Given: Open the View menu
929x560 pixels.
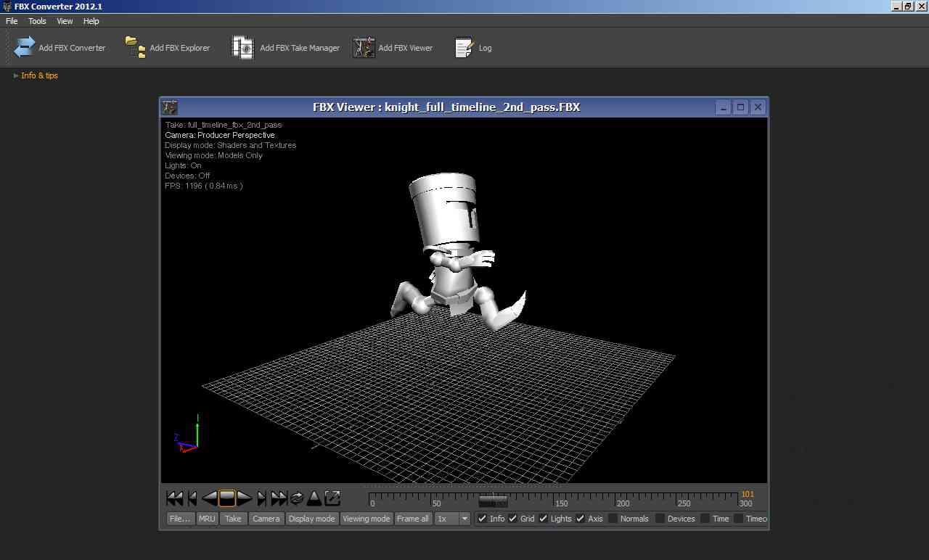Looking at the screenshot, I should tap(65, 21).
